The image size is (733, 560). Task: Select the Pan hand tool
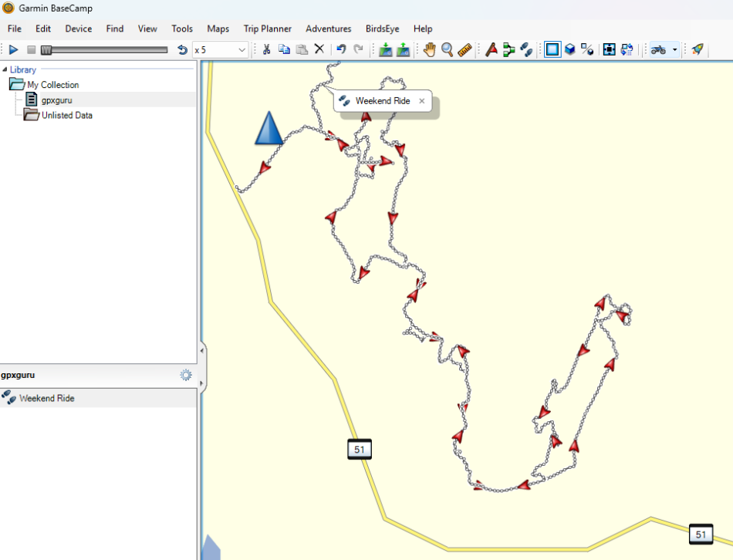[x=430, y=49]
